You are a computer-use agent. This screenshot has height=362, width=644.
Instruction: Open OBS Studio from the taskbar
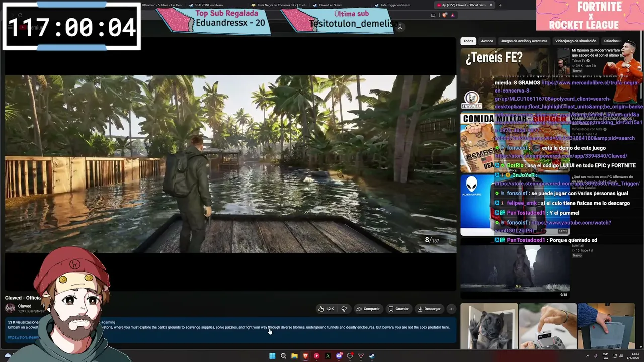pos(350,356)
